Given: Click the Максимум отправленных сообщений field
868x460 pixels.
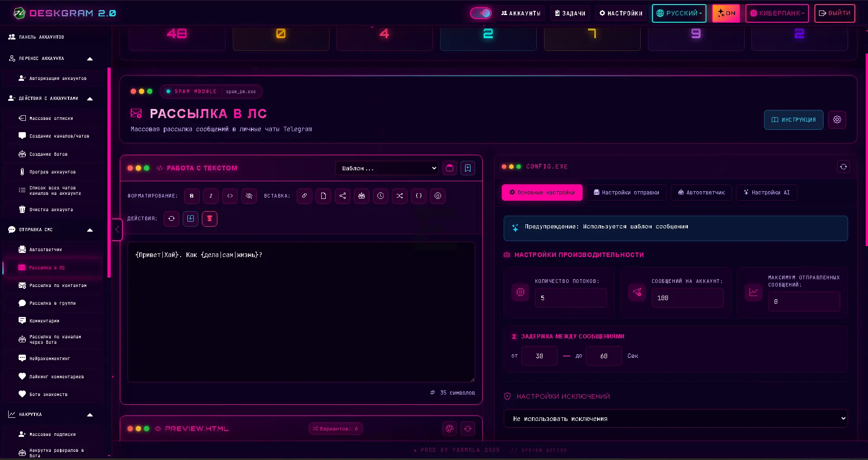Looking at the screenshot, I should click(804, 302).
